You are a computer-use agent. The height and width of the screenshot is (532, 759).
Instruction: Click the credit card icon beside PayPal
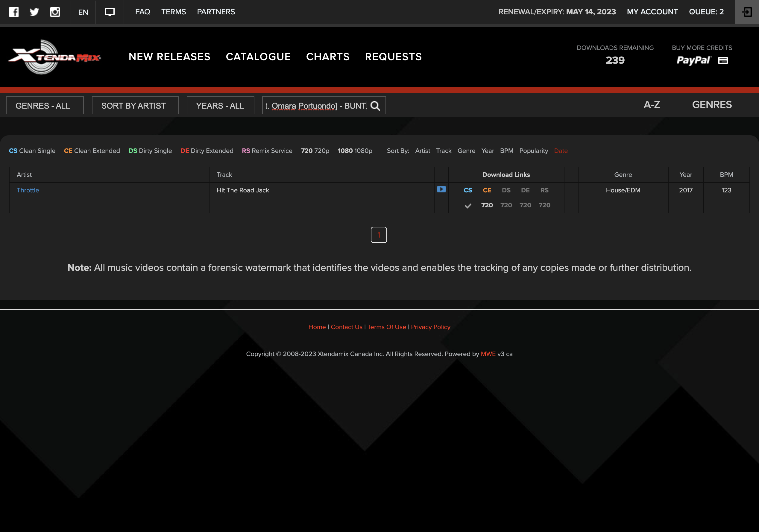(x=723, y=60)
